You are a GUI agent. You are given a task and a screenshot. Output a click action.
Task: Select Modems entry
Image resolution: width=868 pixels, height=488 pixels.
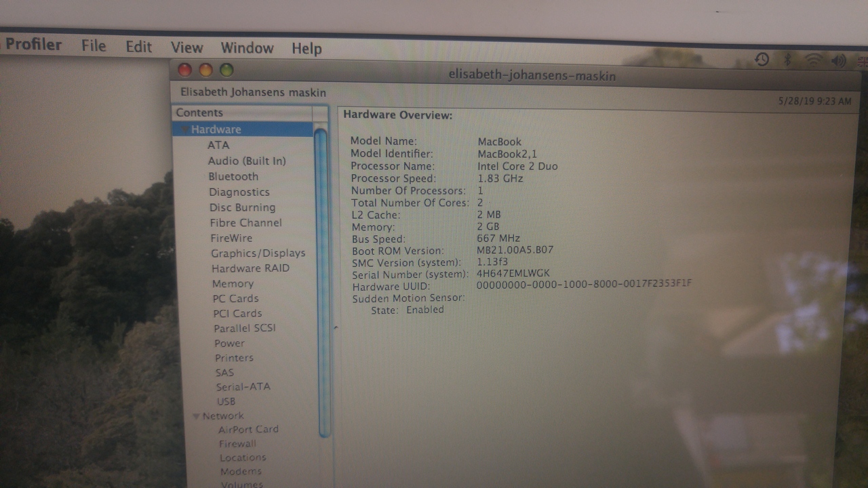click(241, 472)
